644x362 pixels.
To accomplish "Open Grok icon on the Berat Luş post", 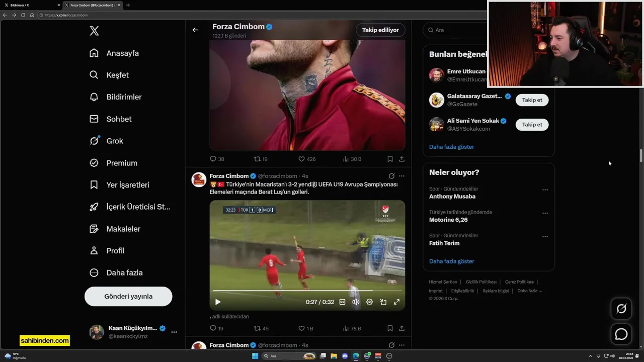I will click(391, 176).
